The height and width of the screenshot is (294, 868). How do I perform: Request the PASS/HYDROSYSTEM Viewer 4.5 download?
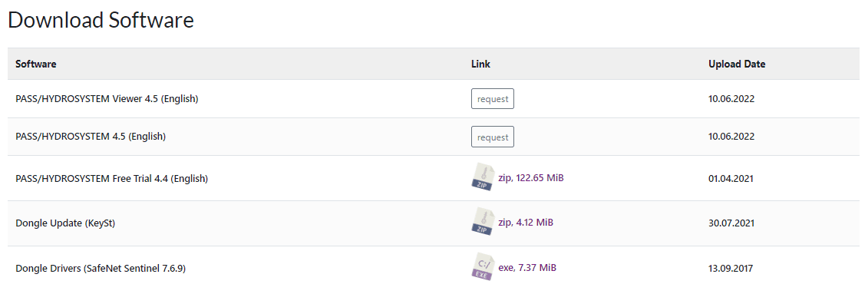[493, 98]
